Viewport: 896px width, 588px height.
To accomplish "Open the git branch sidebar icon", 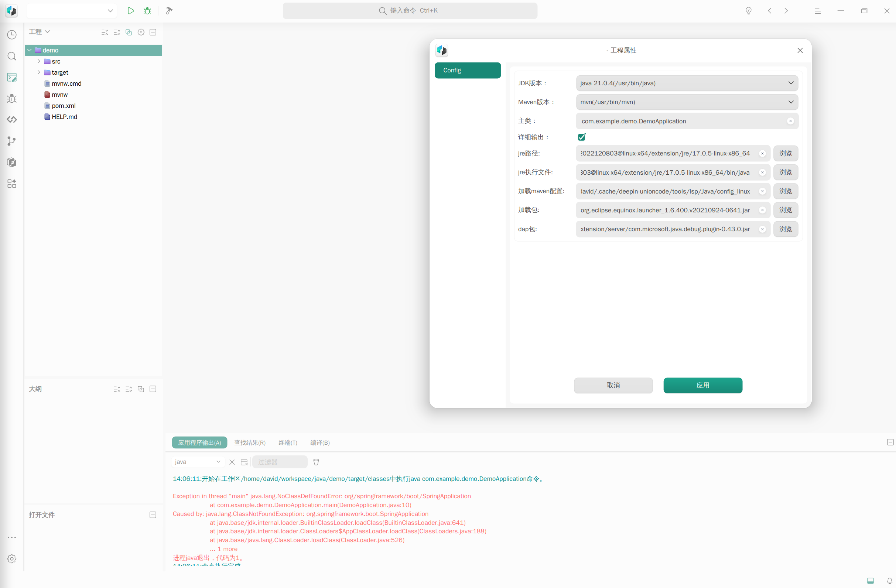I will [12, 141].
